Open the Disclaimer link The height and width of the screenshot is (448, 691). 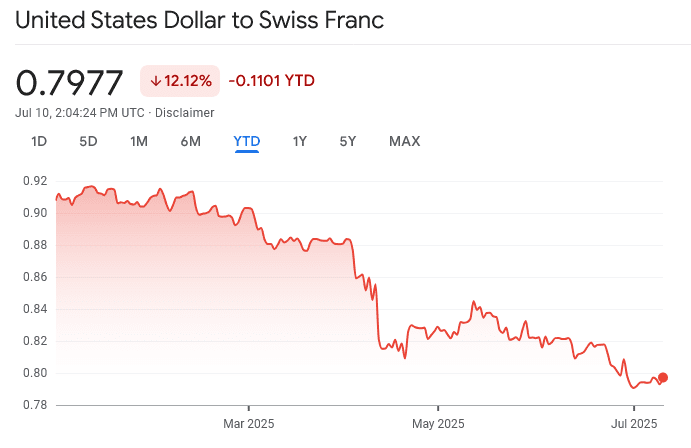[x=185, y=112]
